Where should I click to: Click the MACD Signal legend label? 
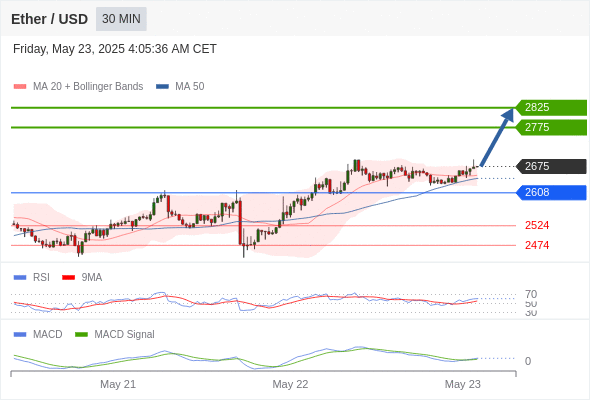click(125, 334)
